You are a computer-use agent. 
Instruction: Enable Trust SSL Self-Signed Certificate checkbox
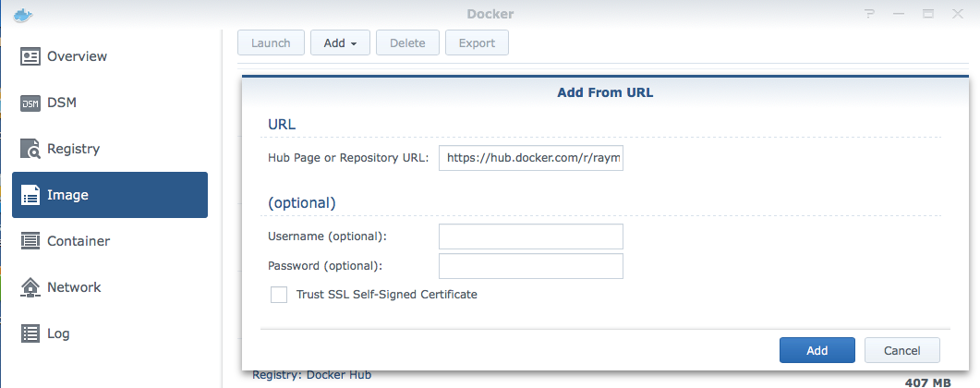click(x=279, y=295)
